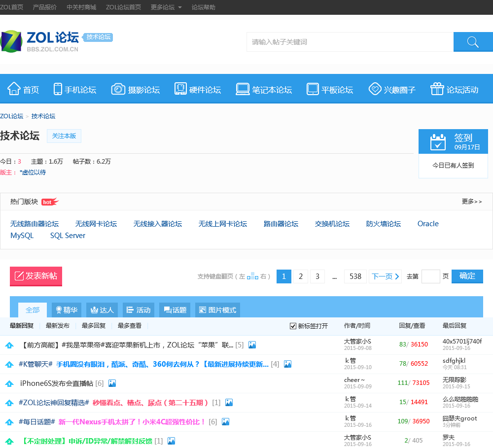This screenshot has width=493, height=448.
Task: Sort by 最多查看
Action: pos(130,326)
